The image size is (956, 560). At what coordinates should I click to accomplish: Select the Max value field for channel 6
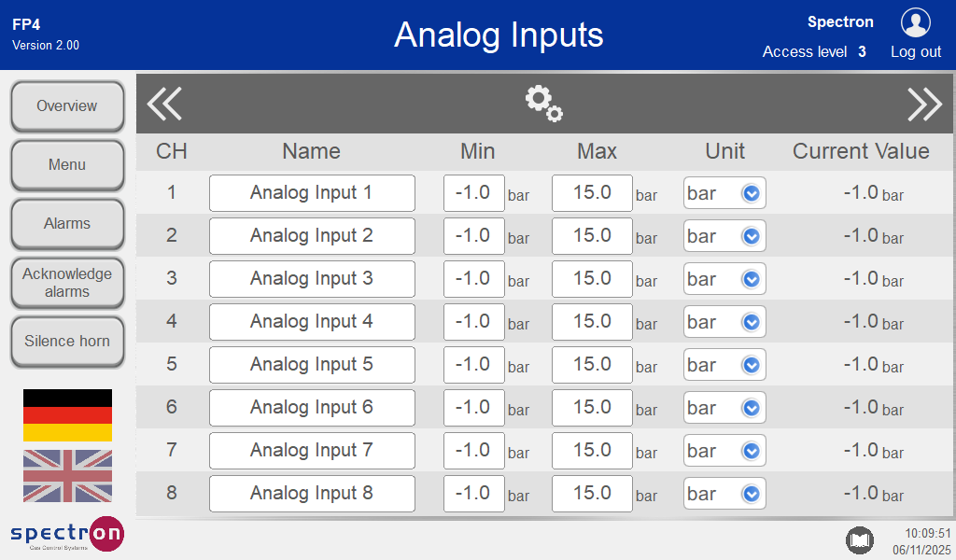click(x=592, y=408)
